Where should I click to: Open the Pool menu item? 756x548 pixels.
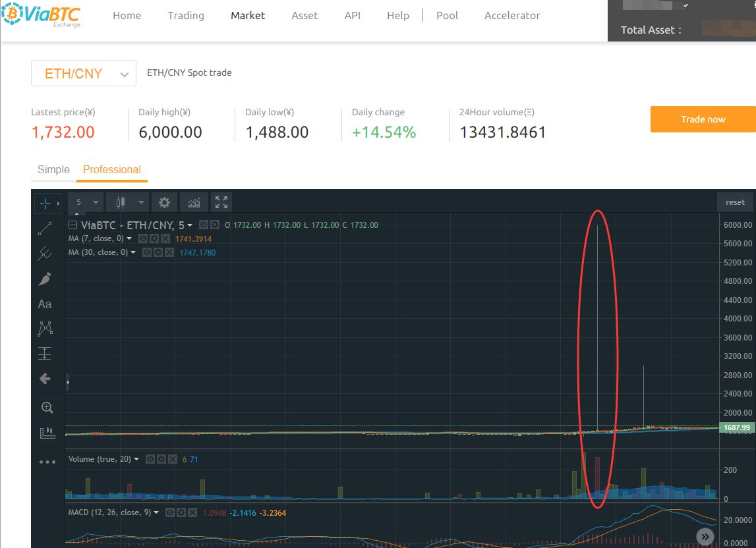tap(447, 15)
